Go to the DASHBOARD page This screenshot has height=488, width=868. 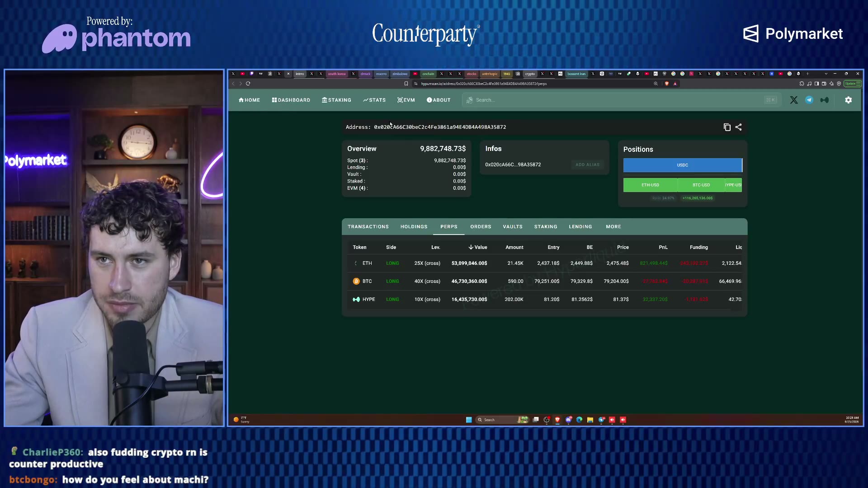[291, 100]
